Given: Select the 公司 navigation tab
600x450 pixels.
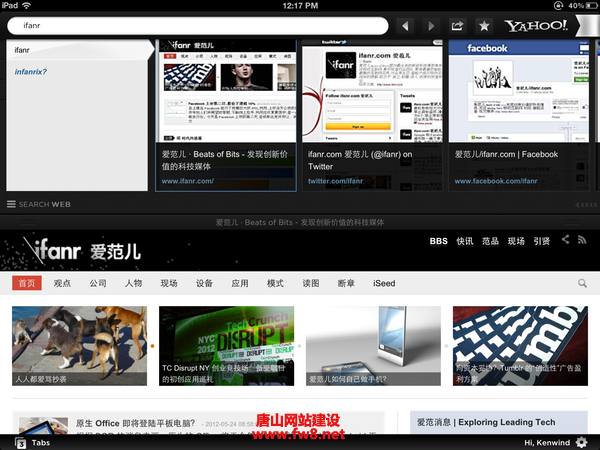Looking at the screenshot, I should (98, 283).
